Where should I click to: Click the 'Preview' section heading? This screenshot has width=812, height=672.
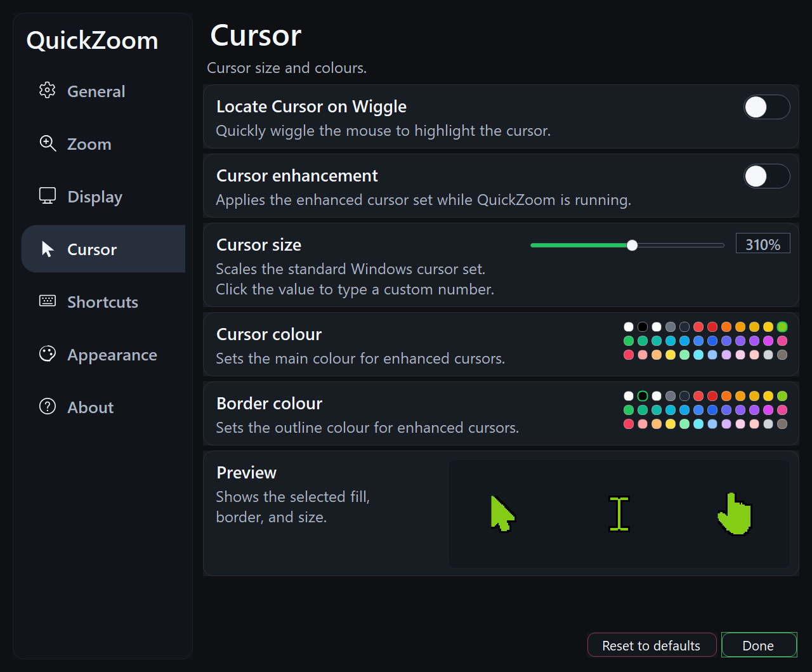click(x=246, y=473)
